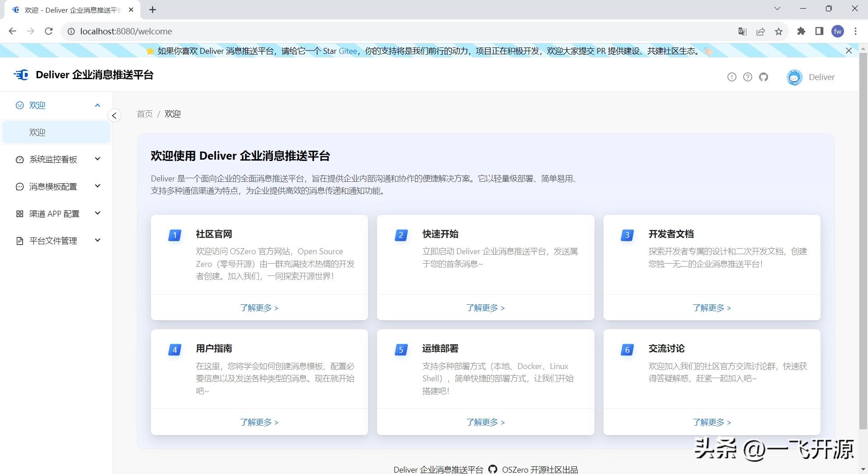Expand the 消息模板配置 menu

[x=57, y=186]
